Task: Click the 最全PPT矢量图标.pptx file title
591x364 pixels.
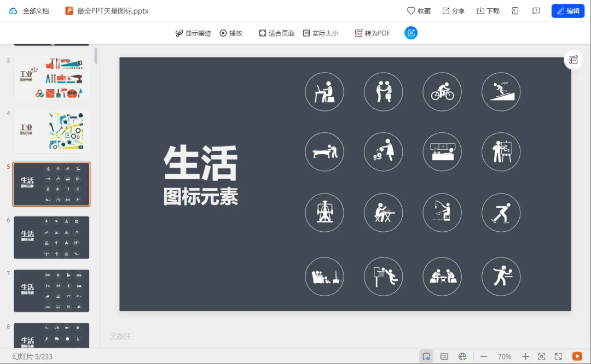Action: click(x=113, y=11)
